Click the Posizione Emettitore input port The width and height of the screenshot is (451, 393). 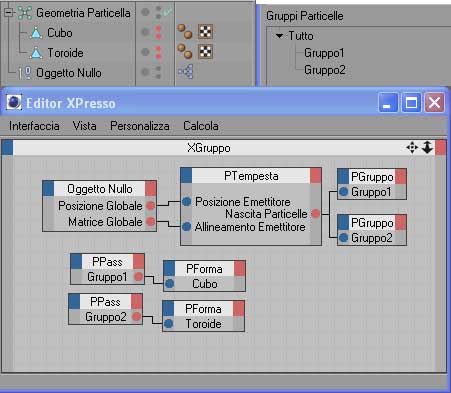tap(187, 201)
